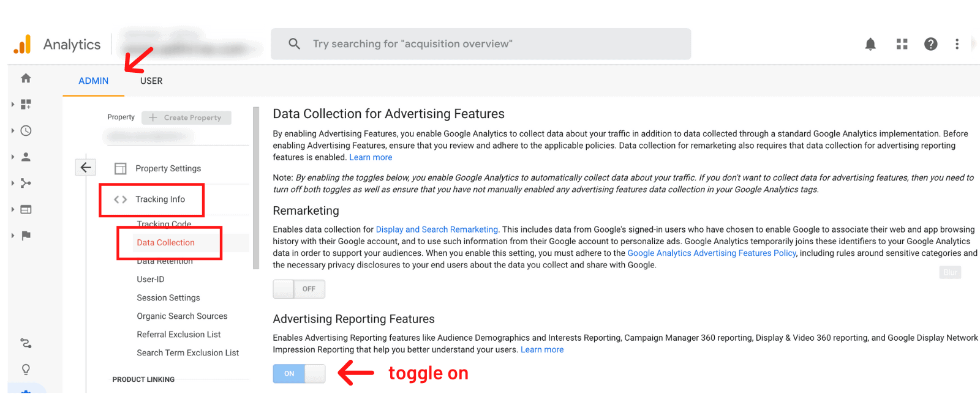Open Learn more link under Advertising Reporting Features
Image resolution: width=980 pixels, height=413 pixels.
(542, 349)
